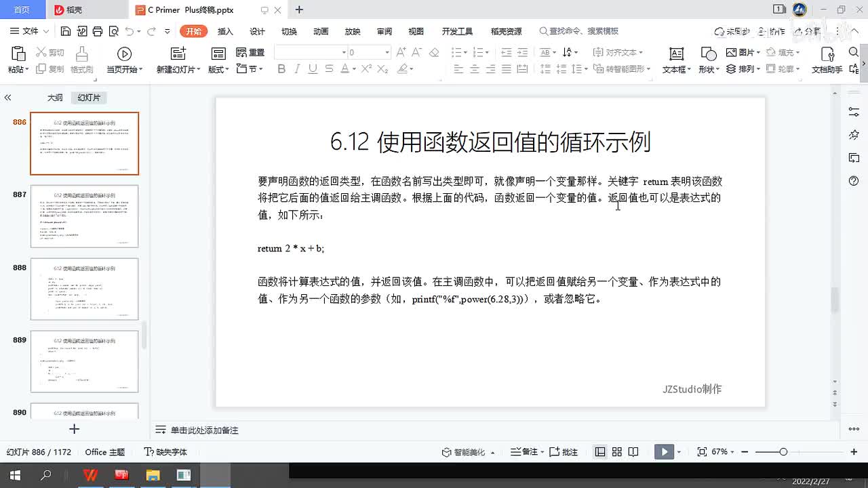Image resolution: width=868 pixels, height=488 pixels.
Task: Toggle justify text alignment
Action: click(x=507, y=68)
